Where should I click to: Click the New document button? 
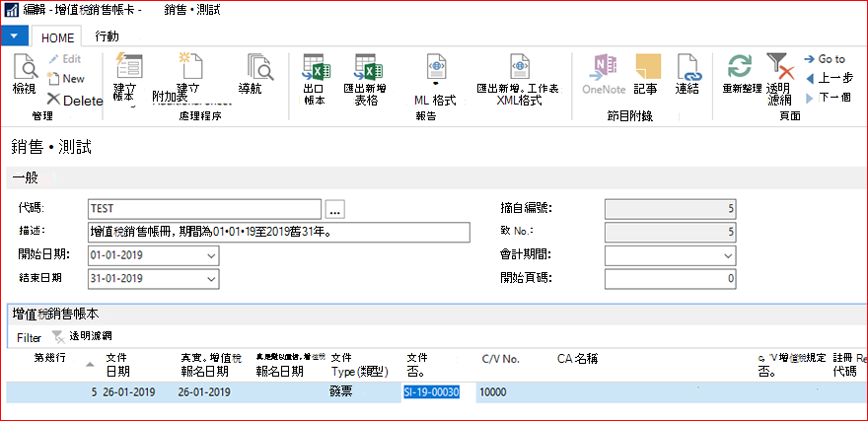(x=66, y=79)
